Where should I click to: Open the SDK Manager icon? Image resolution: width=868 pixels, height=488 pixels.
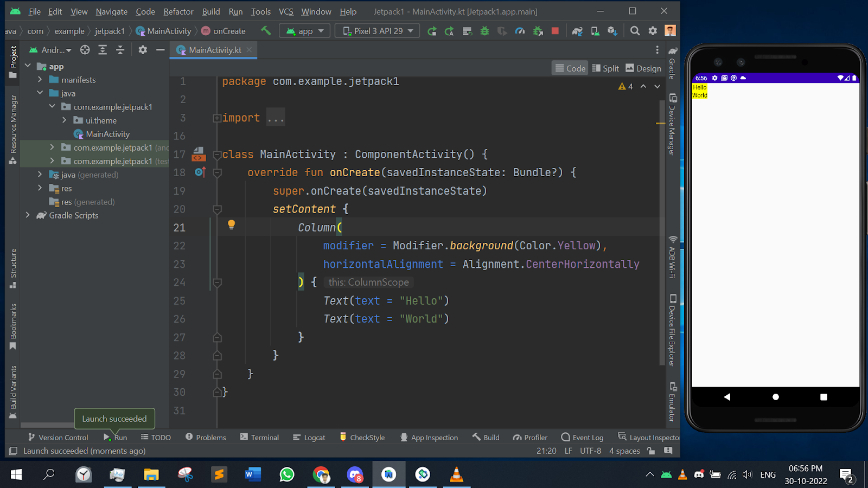[x=612, y=31]
